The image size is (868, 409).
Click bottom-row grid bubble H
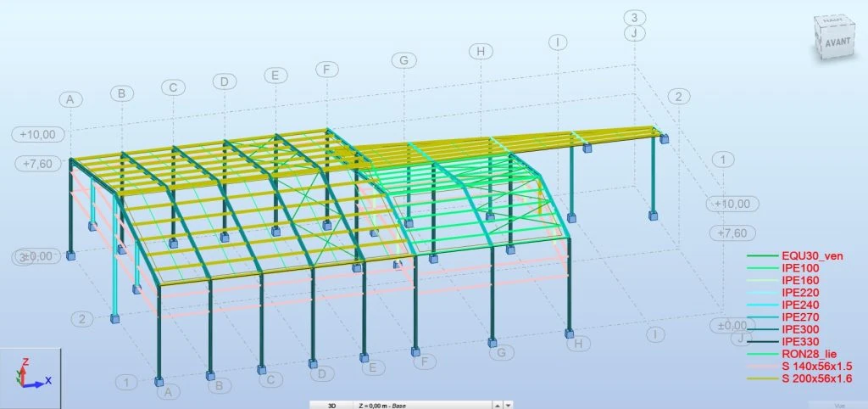pos(578,344)
